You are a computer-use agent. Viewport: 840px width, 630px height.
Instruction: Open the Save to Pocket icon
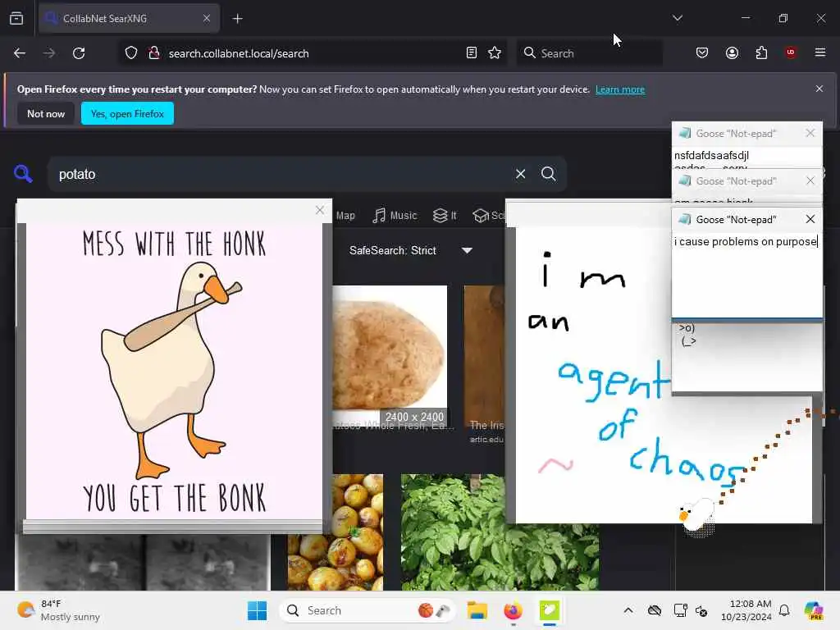pos(702,53)
